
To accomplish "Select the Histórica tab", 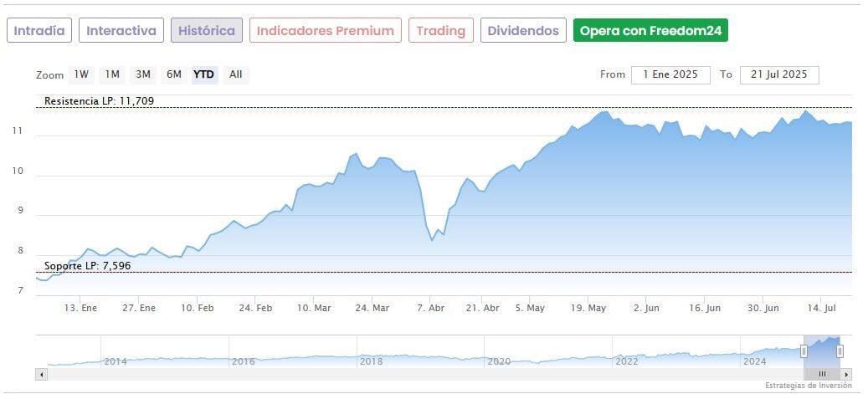I will [207, 31].
